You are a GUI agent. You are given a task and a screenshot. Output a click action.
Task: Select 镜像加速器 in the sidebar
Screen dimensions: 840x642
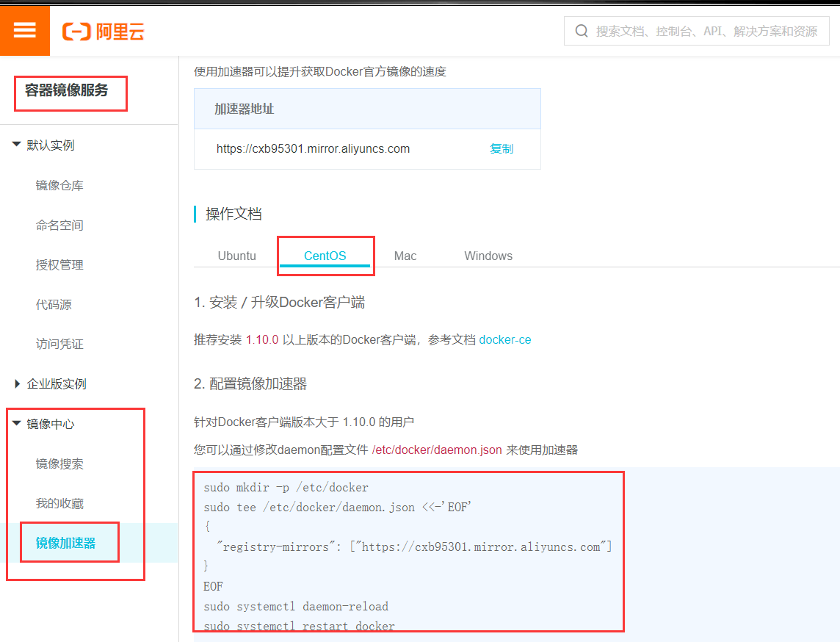[x=65, y=543]
